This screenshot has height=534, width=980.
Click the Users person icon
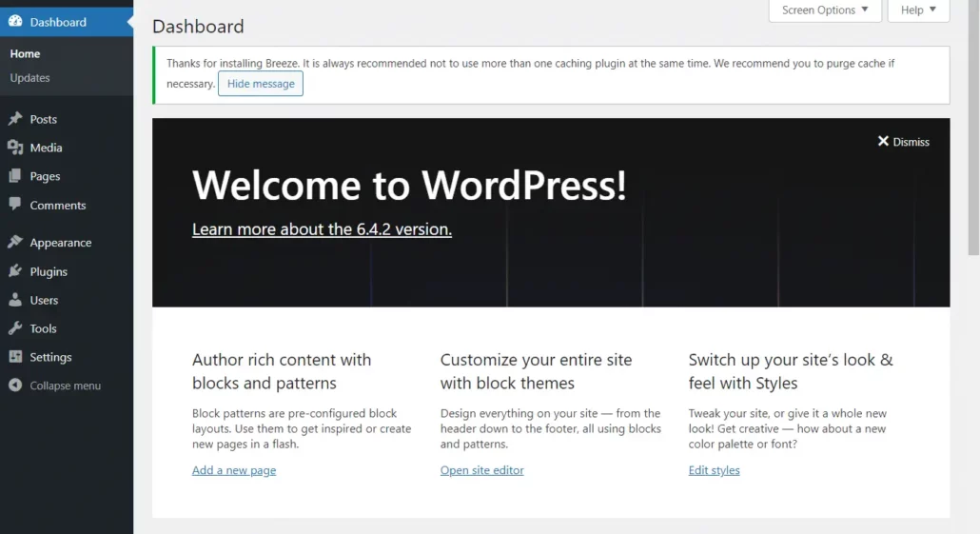(x=15, y=300)
